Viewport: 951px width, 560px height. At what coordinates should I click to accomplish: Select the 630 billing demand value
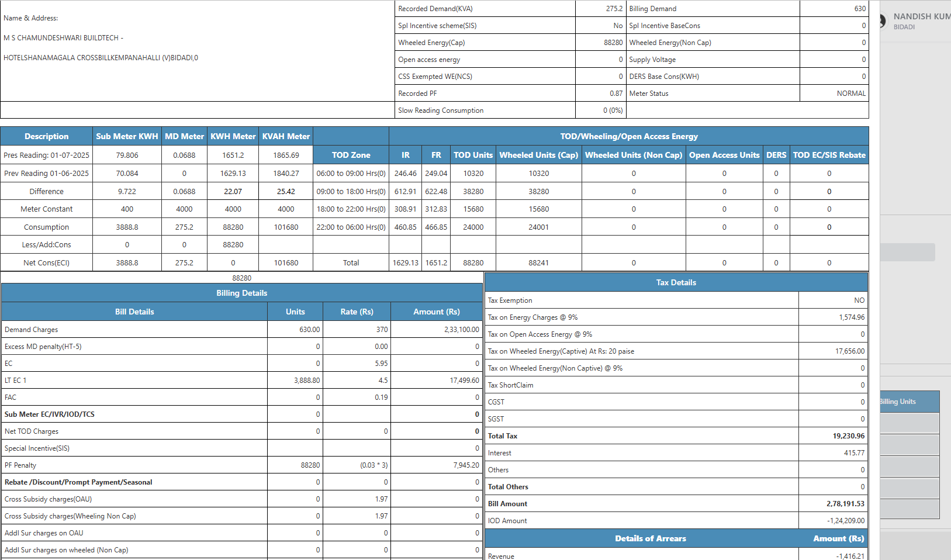click(x=860, y=9)
